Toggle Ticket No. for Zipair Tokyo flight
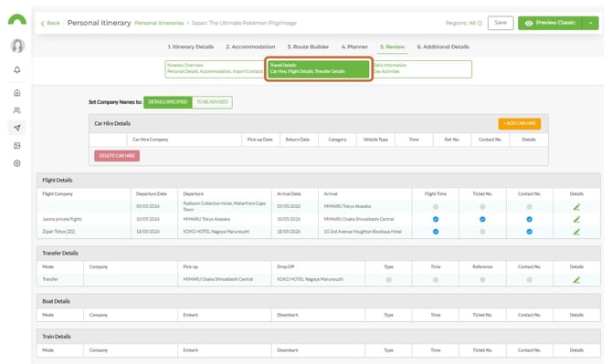The image size is (612, 364). (x=482, y=232)
